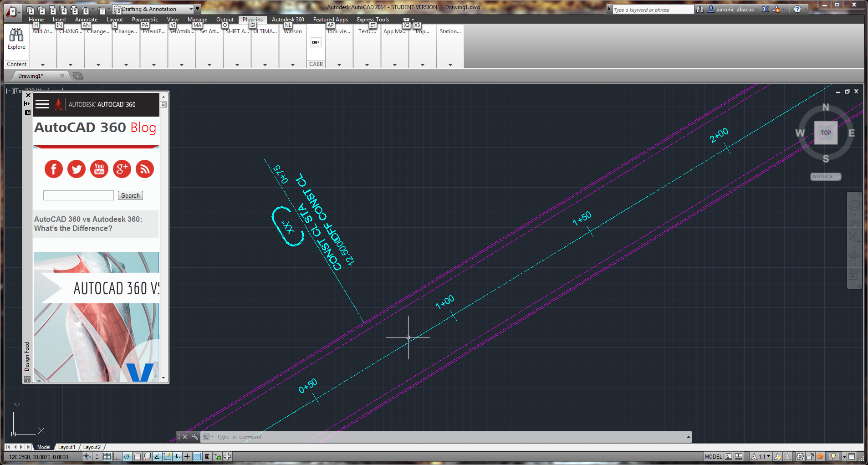Click the Search button in Design Feed
The height and width of the screenshot is (465, 868).
click(x=130, y=195)
